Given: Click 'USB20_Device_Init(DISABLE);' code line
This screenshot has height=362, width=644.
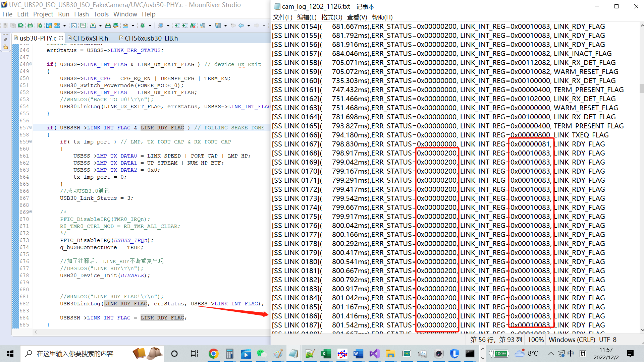Looking at the screenshot, I should (x=105, y=276).
